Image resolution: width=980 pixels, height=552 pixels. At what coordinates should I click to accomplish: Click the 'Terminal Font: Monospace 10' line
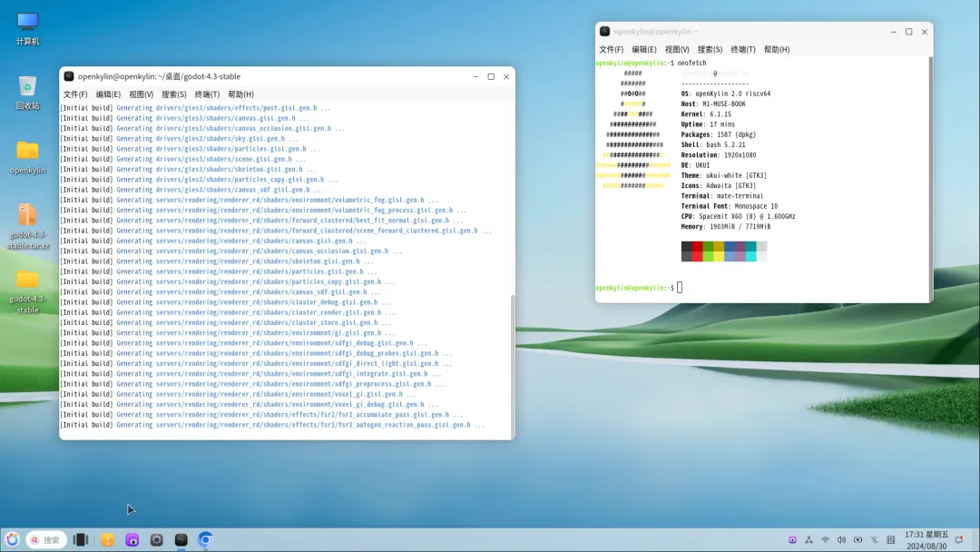730,206
